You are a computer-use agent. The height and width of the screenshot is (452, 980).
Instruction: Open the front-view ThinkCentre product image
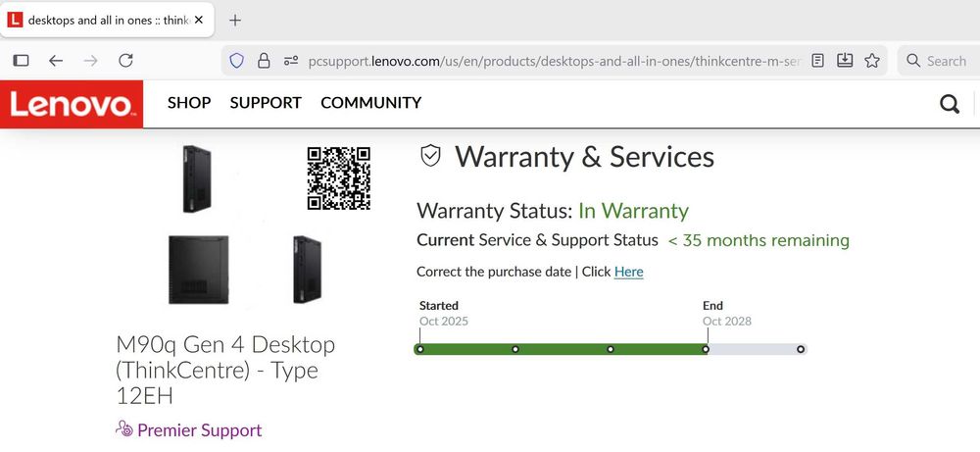point(198,270)
